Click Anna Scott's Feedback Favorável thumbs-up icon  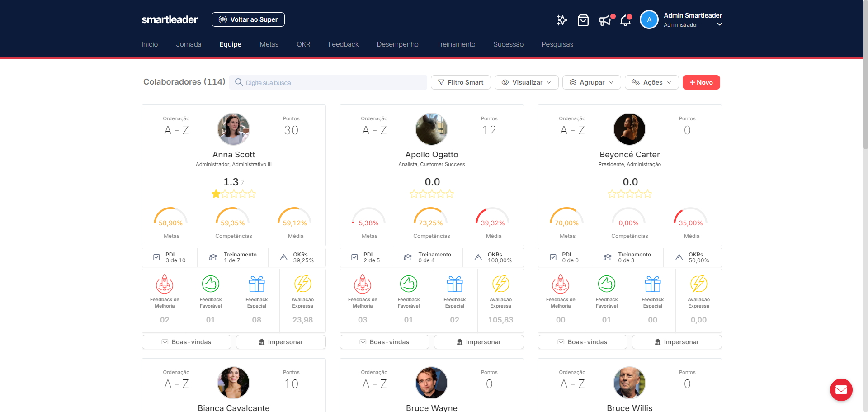click(x=211, y=284)
